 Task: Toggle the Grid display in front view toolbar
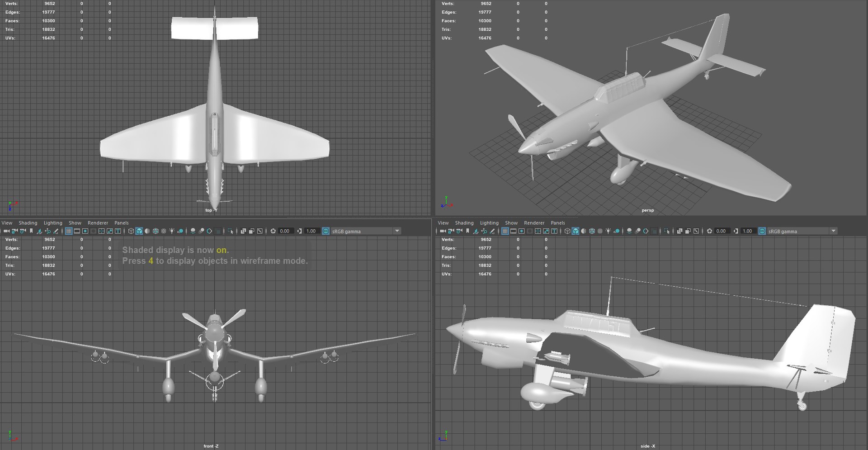coord(69,231)
